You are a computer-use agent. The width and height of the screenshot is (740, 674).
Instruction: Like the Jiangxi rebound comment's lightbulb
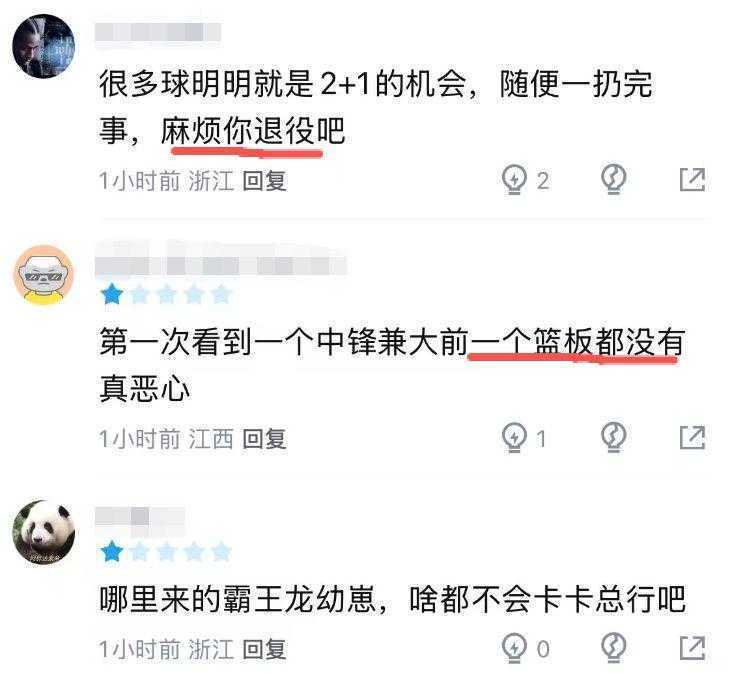pyautogui.click(x=514, y=438)
